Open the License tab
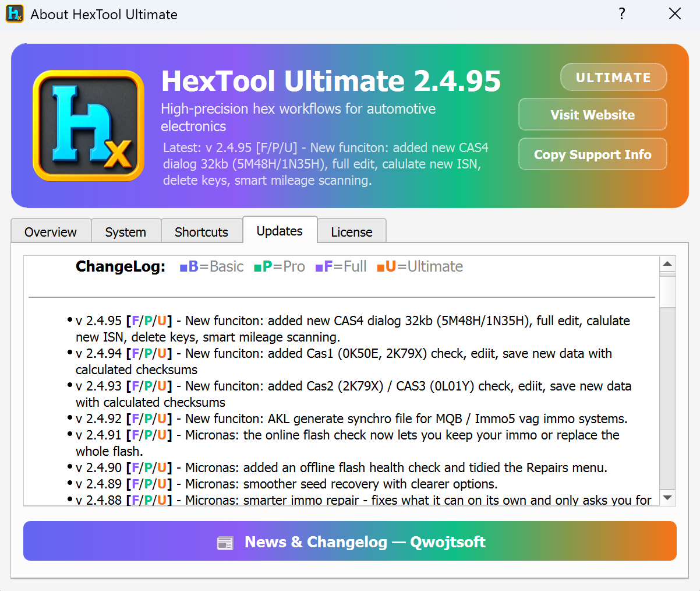Viewport: 700px width, 591px height. [352, 232]
